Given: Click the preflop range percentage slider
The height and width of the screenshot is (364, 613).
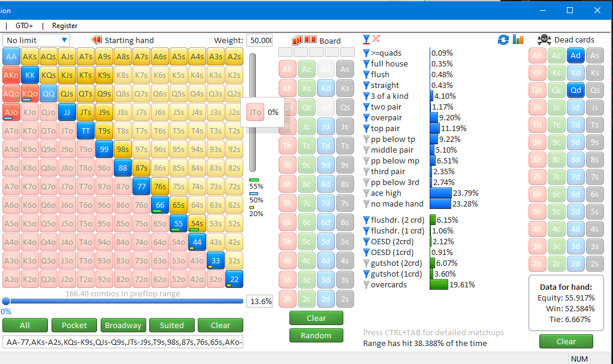Looking at the screenshot, I should click(123, 301).
